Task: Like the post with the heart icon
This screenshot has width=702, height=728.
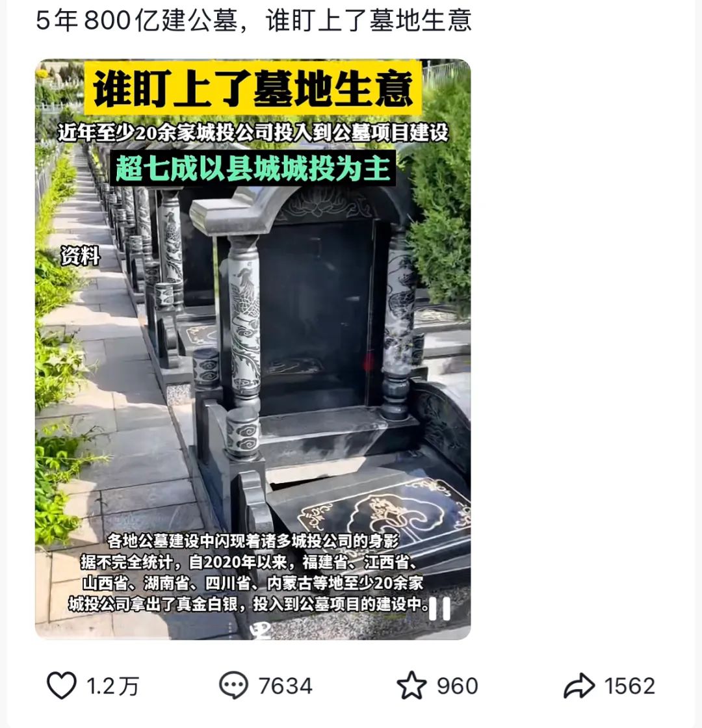Action: [x=61, y=685]
